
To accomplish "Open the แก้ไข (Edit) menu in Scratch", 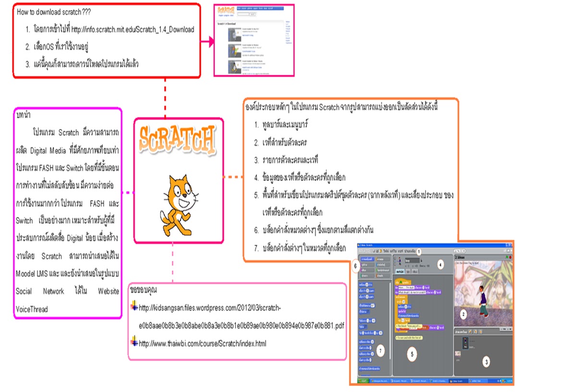I will [393, 251].
